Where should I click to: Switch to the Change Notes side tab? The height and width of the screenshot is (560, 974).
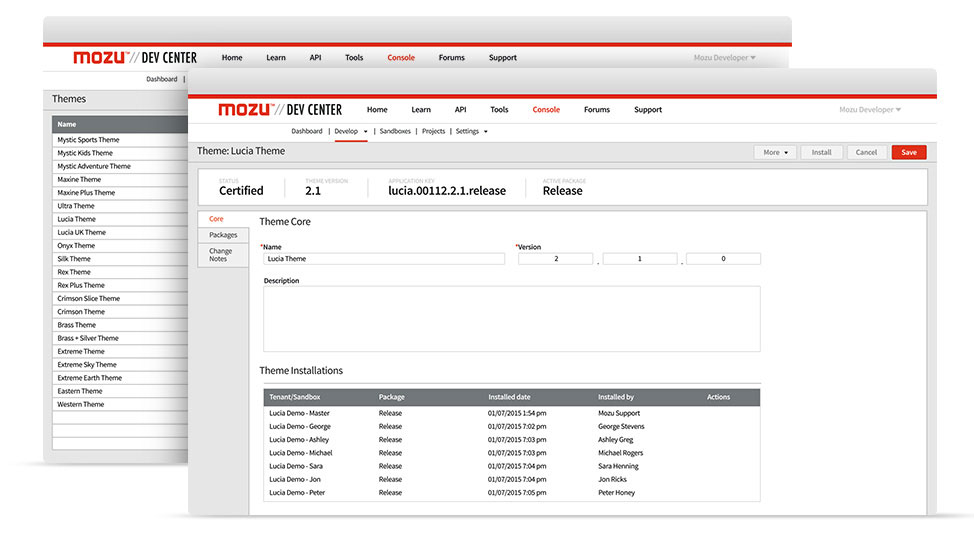pos(223,255)
